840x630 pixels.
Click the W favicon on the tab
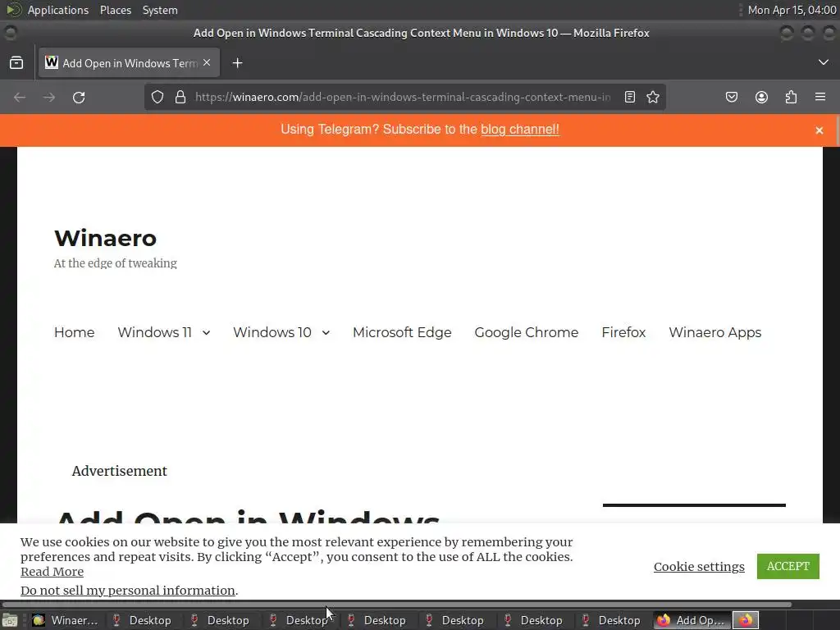point(52,62)
